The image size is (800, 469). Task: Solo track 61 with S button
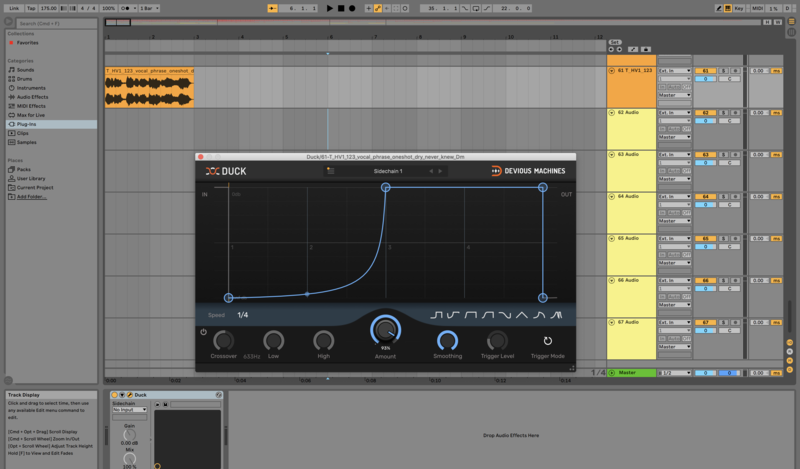(723, 70)
